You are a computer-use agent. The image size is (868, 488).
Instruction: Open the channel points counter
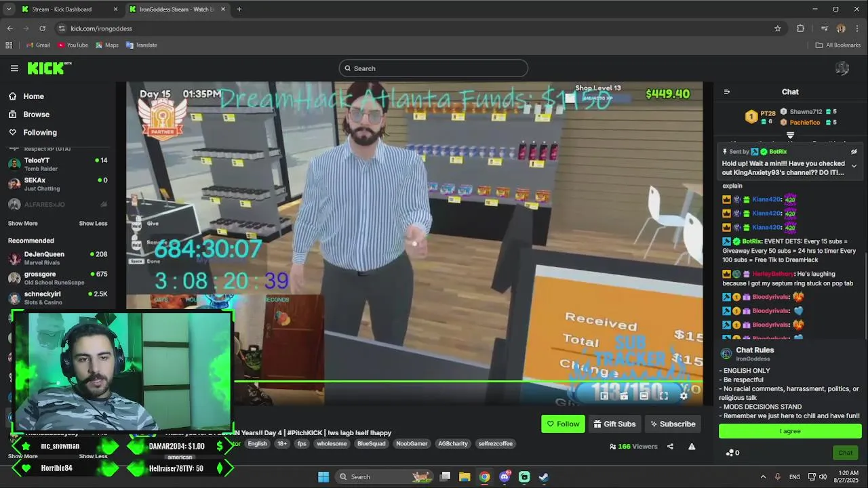click(x=732, y=453)
